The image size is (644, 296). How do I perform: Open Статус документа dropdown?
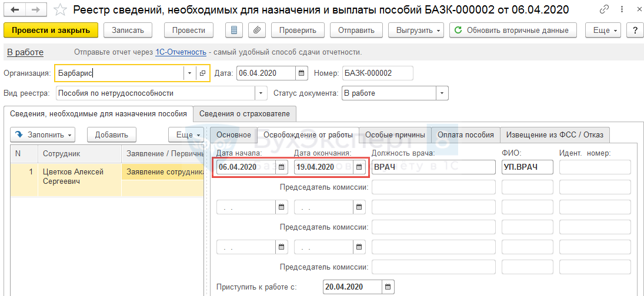(442, 93)
